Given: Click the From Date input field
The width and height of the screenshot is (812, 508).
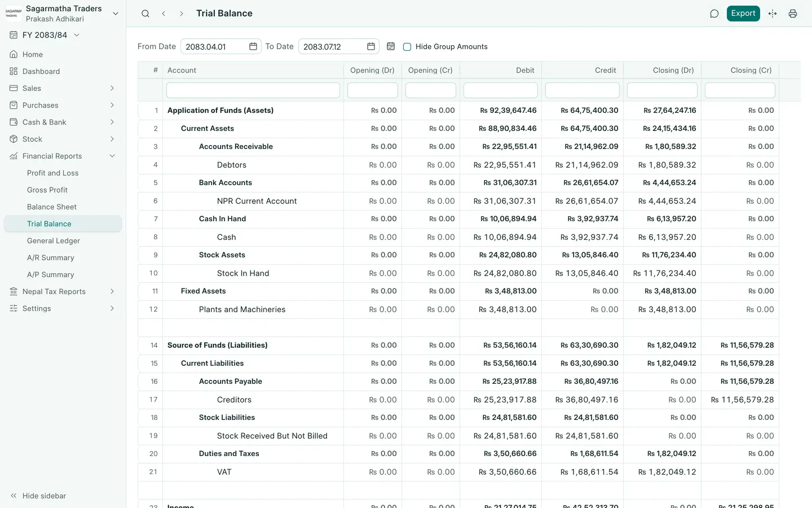Looking at the screenshot, I should coord(221,46).
